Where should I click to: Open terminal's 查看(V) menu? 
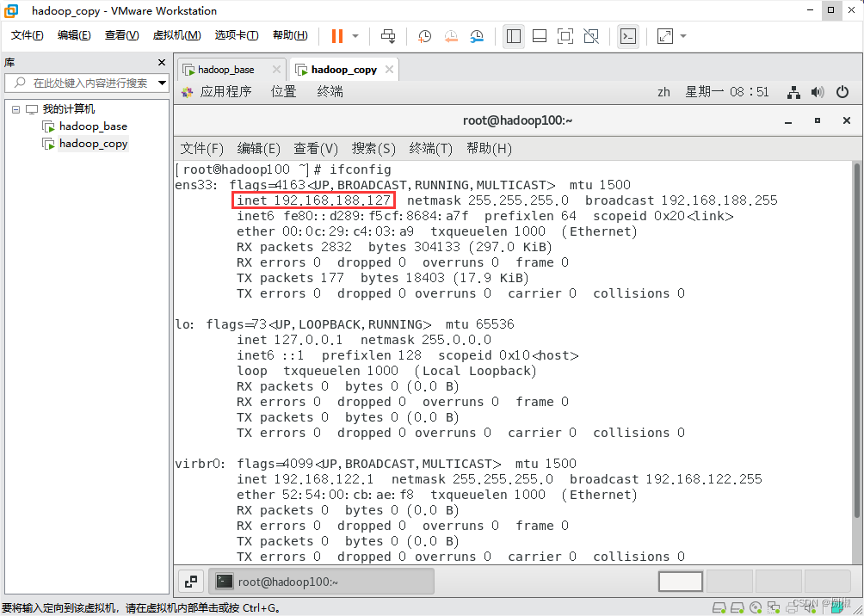click(315, 149)
